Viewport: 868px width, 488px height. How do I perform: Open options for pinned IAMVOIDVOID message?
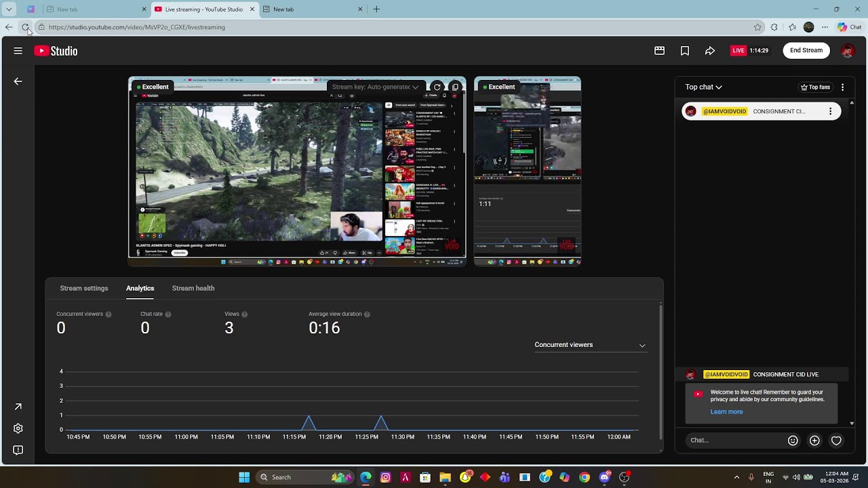[830, 111]
